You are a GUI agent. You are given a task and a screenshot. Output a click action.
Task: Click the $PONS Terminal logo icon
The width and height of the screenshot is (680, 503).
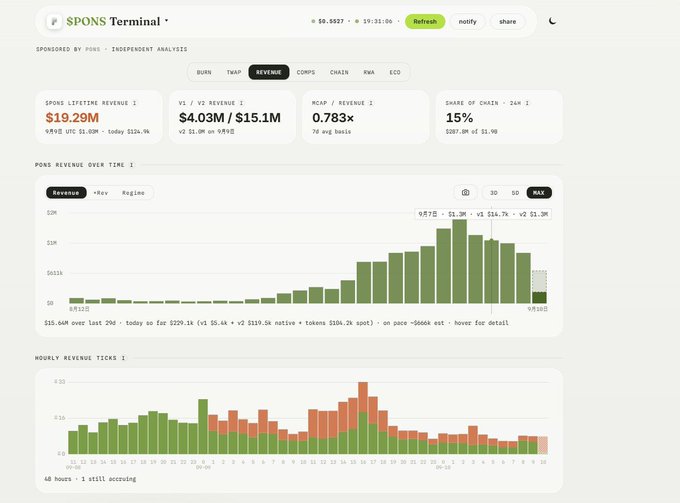[x=54, y=21]
